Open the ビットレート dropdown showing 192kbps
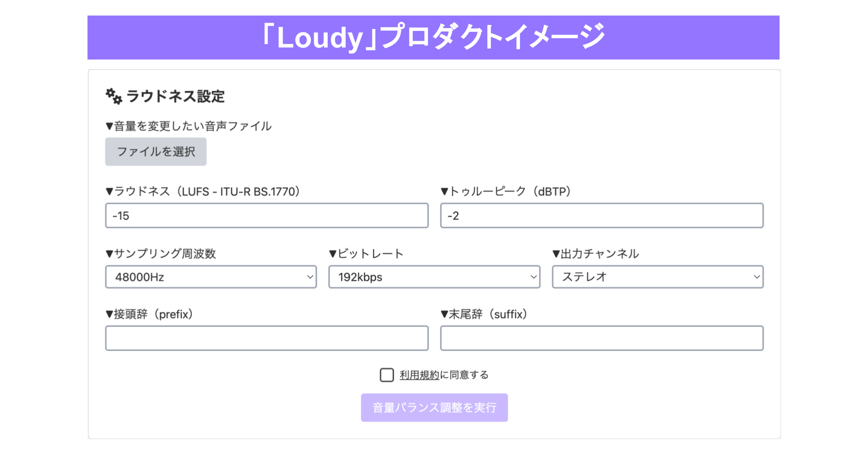This screenshot has height=454, width=868. (x=434, y=277)
